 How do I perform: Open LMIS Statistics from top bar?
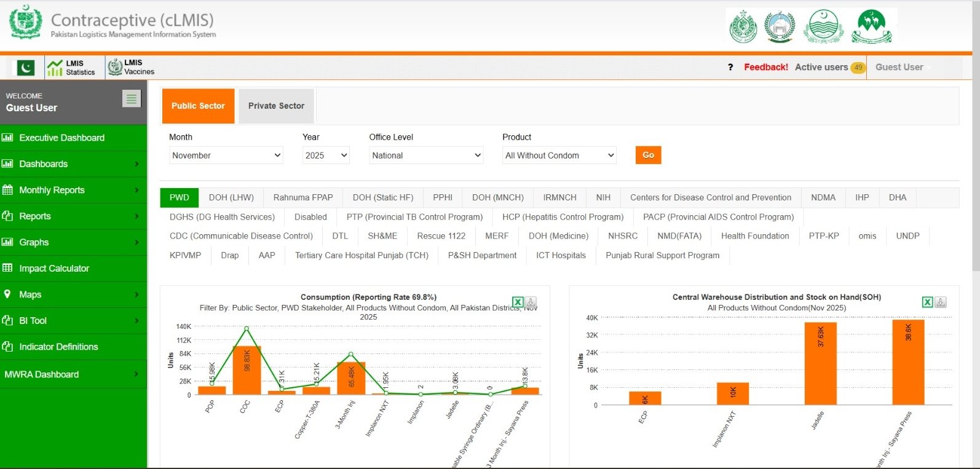(72, 68)
